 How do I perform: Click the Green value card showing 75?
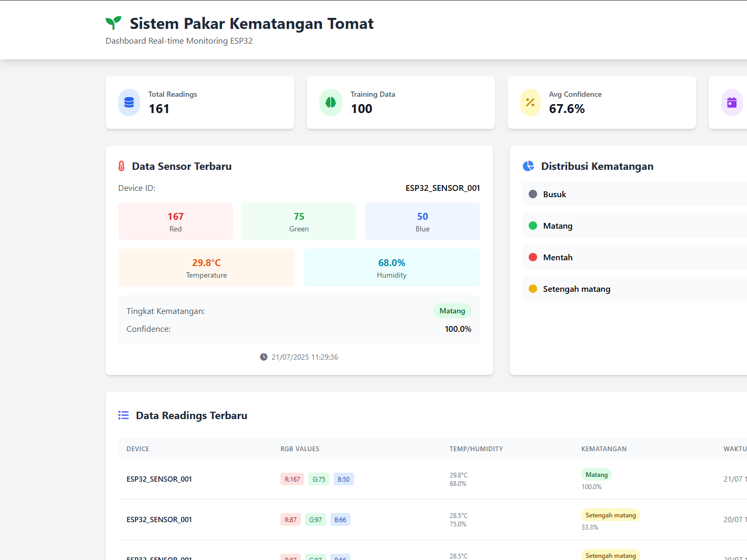point(299,221)
